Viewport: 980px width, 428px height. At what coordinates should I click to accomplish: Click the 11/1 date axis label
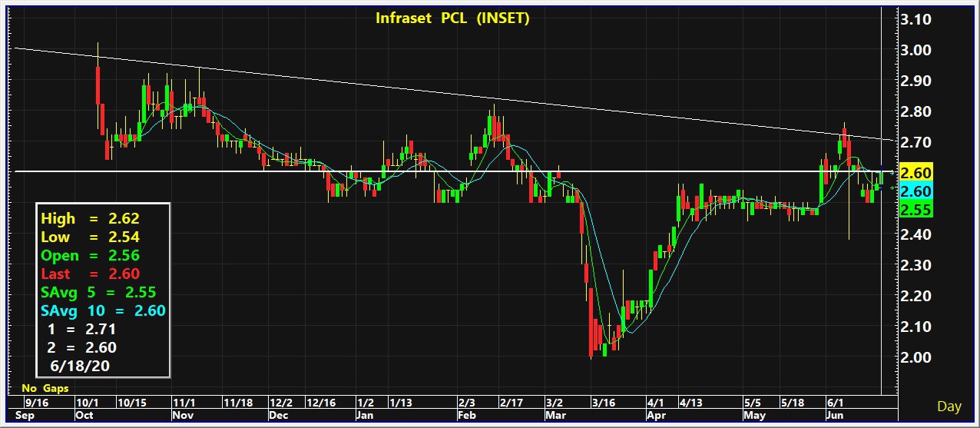[x=184, y=403]
